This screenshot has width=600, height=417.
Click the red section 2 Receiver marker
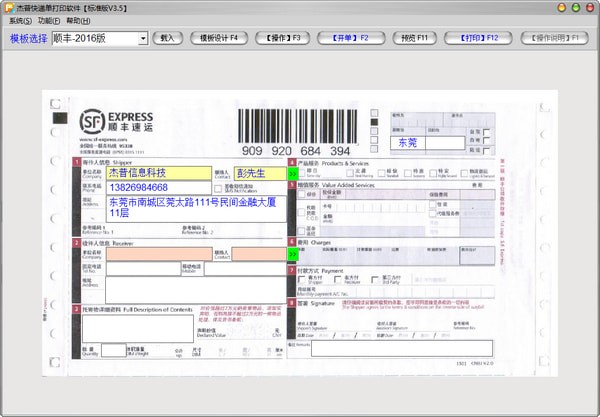point(73,241)
